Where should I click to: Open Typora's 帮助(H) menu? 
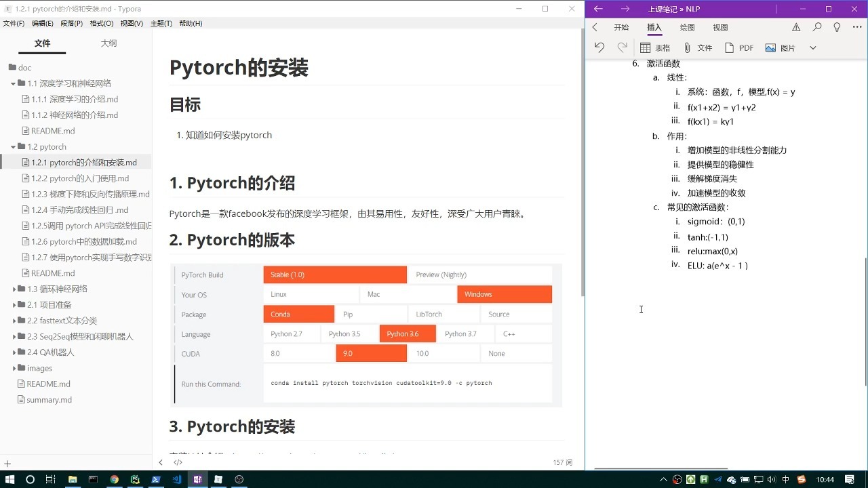pyautogui.click(x=191, y=23)
